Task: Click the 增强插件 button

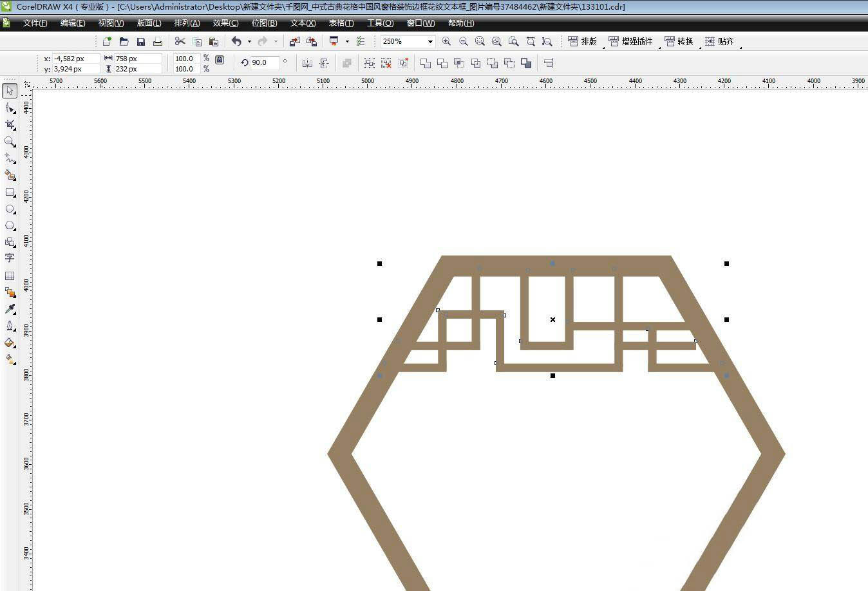Action: click(630, 41)
